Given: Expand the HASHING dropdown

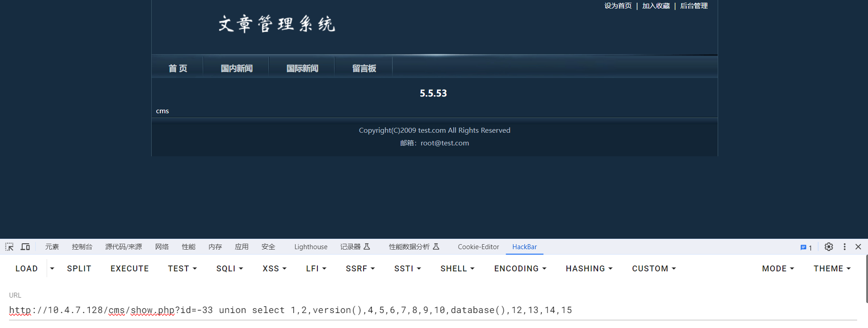Looking at the screenshot, I should 589,269.
